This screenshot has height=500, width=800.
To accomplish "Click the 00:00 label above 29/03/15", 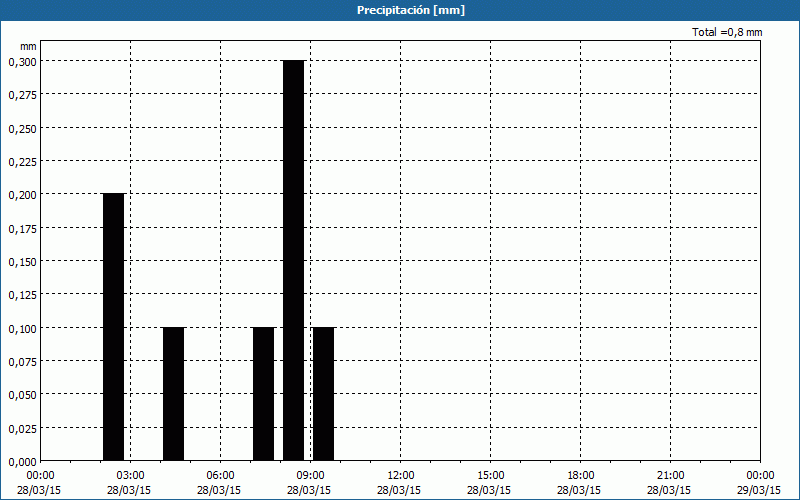I will click(x=760, y=476).
